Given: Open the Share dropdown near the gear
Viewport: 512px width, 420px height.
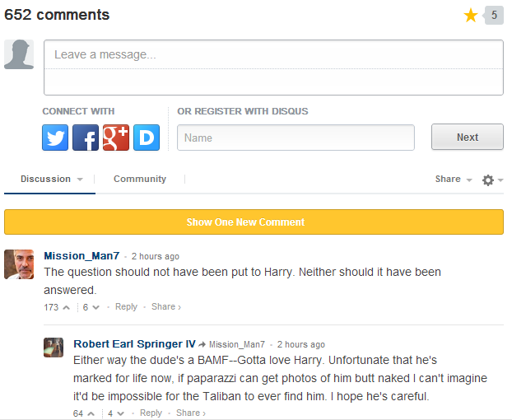Looking at the screenshot, I should point(454,179).
